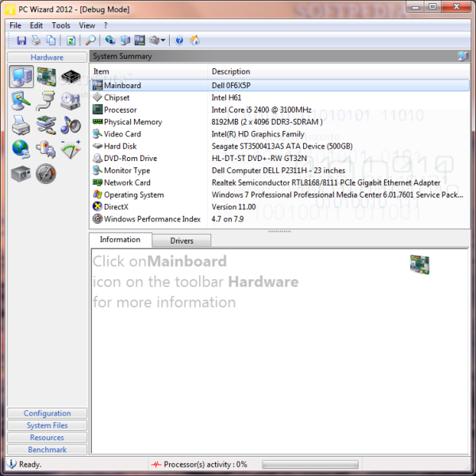Click the green Refresh icon in toolbar
The height and width of the screenshot is (476, 476).
pyautogui.click(x=71, y=40)
